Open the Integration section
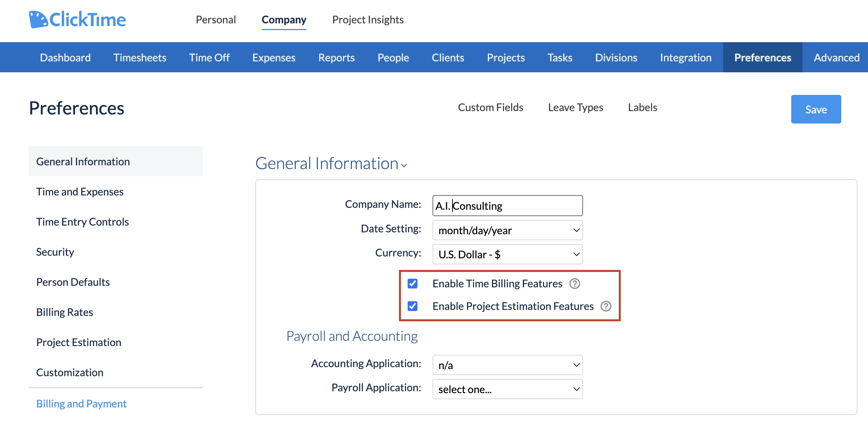This screenshot has width=868, height=421. 685,57
